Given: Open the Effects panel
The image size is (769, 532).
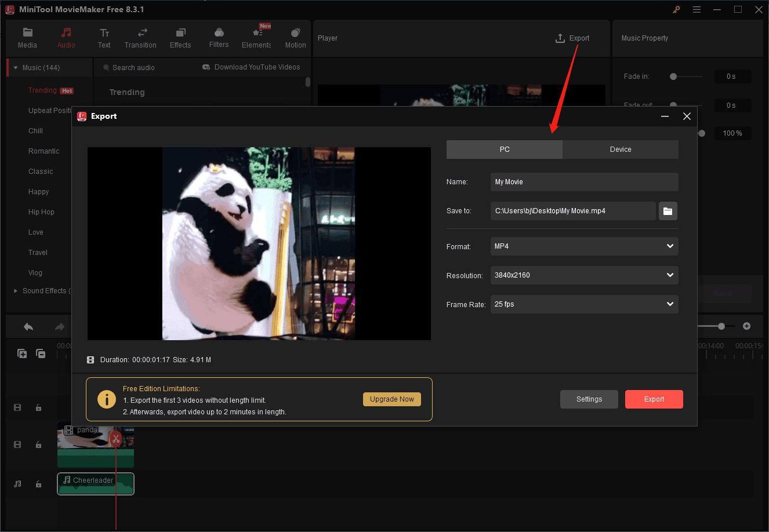Looking at the screenshot, I should [180, 37].
